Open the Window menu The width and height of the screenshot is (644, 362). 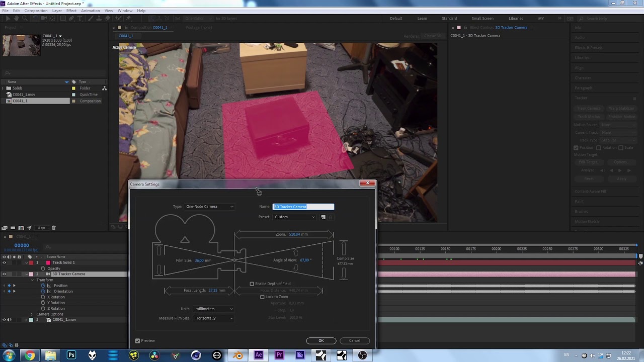[x=125, y=11]
